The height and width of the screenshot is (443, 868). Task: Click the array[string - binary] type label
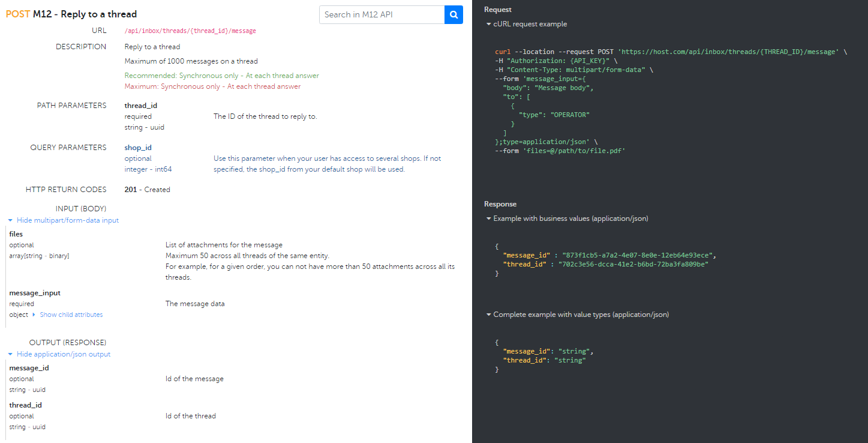point(39,256)
